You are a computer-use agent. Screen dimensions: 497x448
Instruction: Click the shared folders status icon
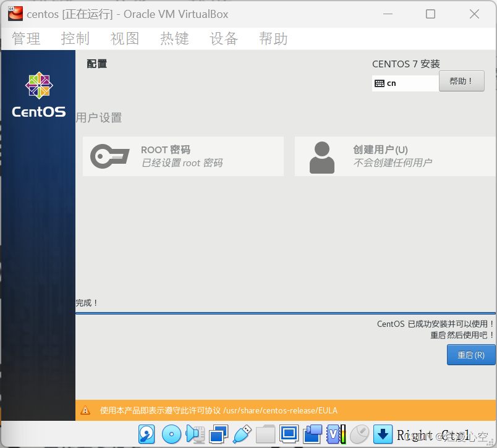click(x=265, y=434)
